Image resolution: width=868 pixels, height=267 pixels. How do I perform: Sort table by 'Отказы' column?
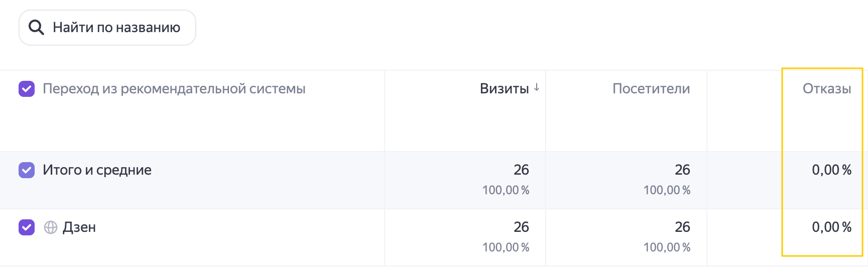827,89
